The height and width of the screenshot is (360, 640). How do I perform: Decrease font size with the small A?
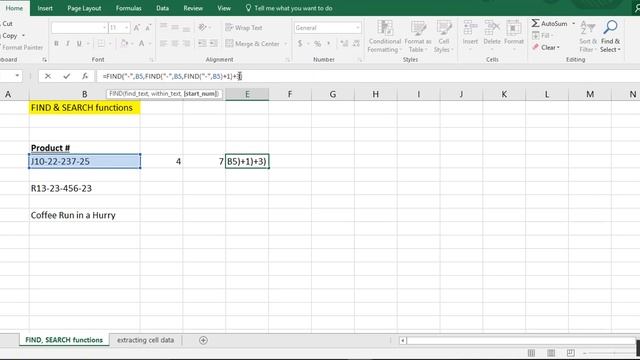click(148, 27)
